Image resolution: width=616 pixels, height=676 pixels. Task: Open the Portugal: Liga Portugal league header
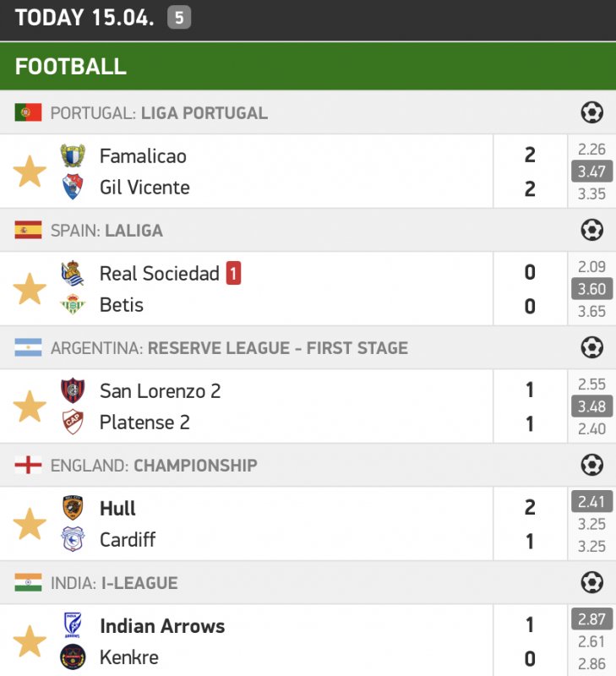(x=159, y=113)
